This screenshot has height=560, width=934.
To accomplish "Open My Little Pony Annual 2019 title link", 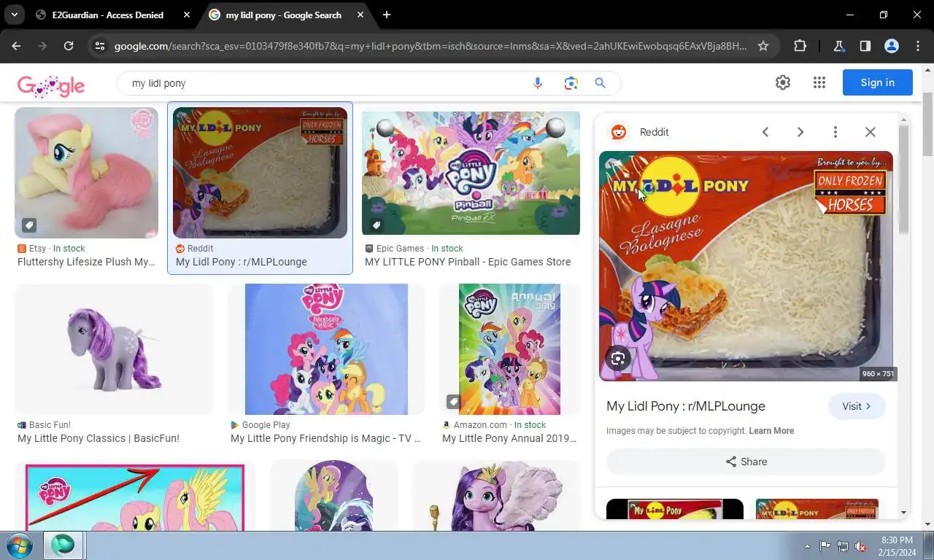I will tap(509, 438).
